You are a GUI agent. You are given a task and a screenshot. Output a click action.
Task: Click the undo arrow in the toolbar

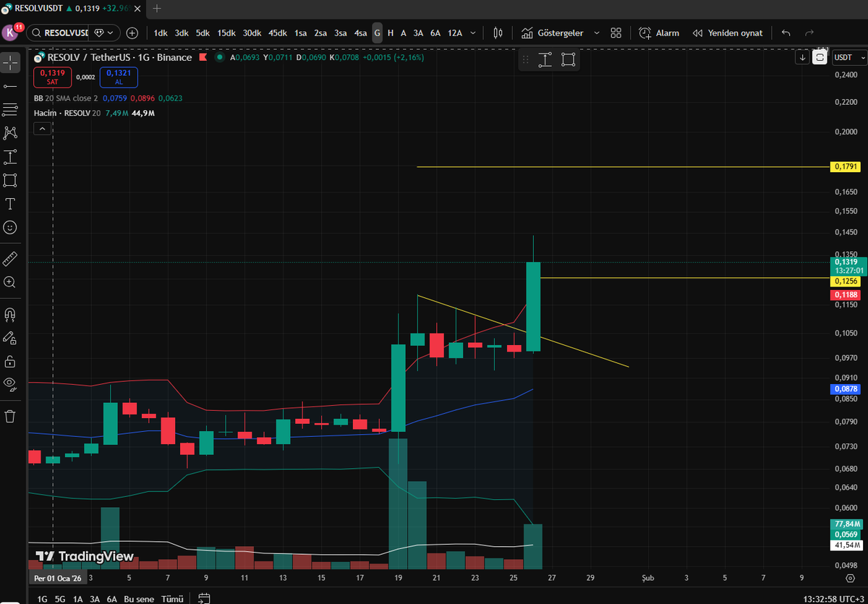[x=786, y=33]
